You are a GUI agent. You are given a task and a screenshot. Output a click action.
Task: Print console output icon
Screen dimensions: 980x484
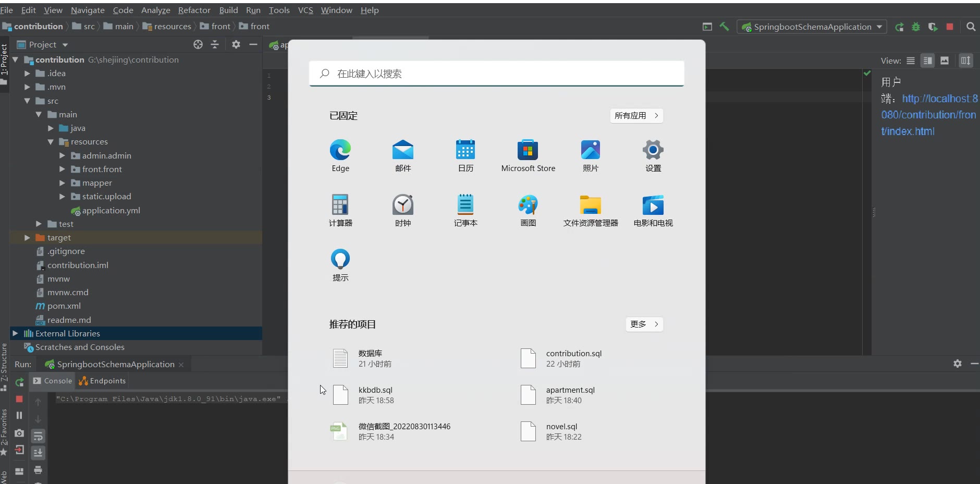point(38,470)
